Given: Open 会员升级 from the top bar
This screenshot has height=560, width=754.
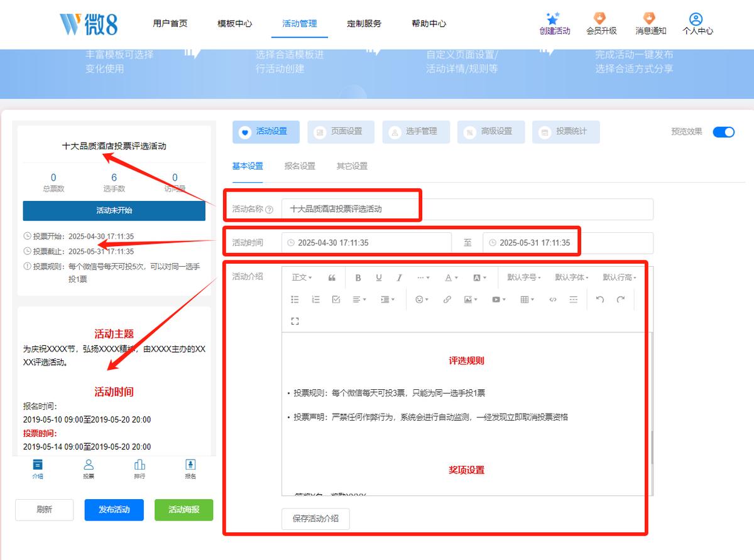Looking at the screenshot, I should pos(601,24).
